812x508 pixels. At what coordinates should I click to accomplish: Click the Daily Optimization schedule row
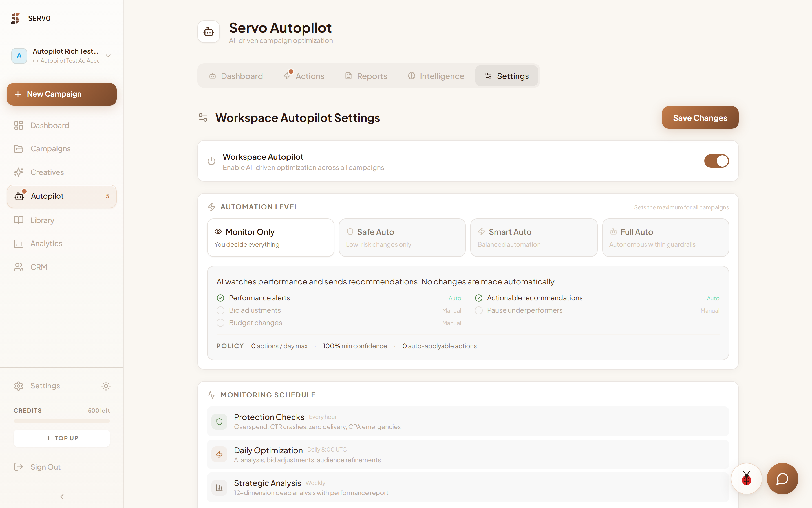point(468,454)
